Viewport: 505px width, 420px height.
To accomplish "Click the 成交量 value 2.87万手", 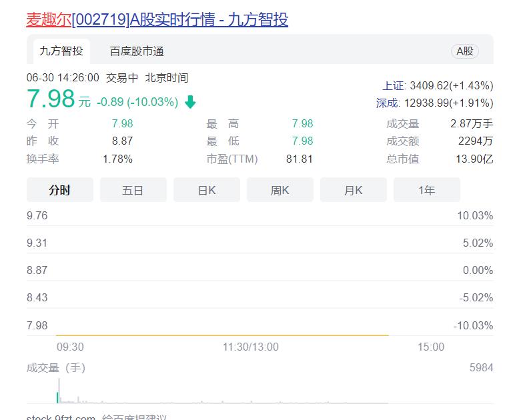I will click(472, 123).
